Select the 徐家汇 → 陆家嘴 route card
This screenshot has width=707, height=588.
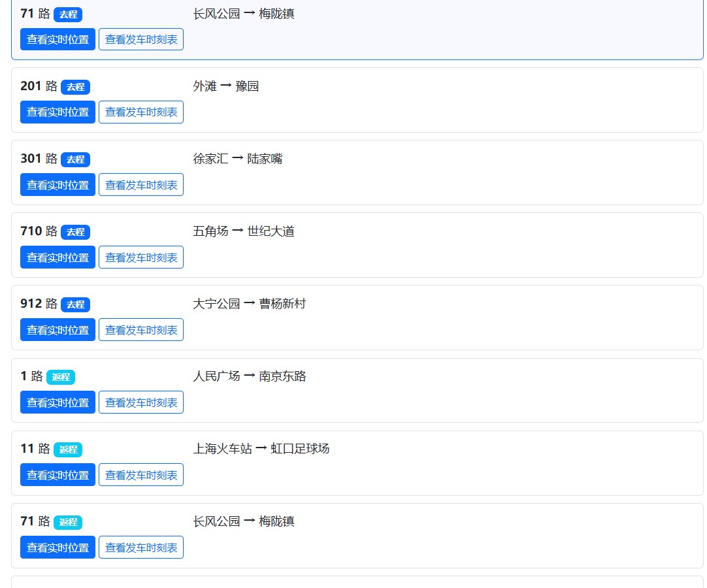tap(357, 172)
